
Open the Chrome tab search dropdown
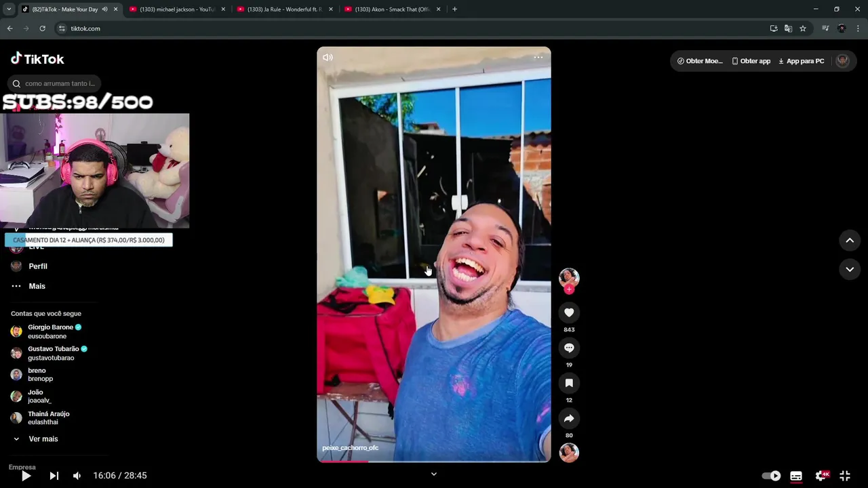(x=9, y=9)
